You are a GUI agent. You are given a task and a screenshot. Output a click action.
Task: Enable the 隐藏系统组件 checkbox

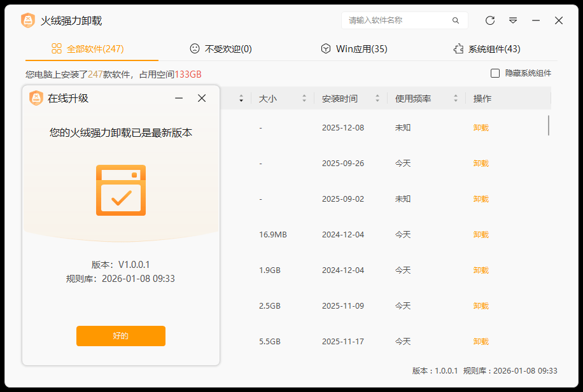click(495, 73)
